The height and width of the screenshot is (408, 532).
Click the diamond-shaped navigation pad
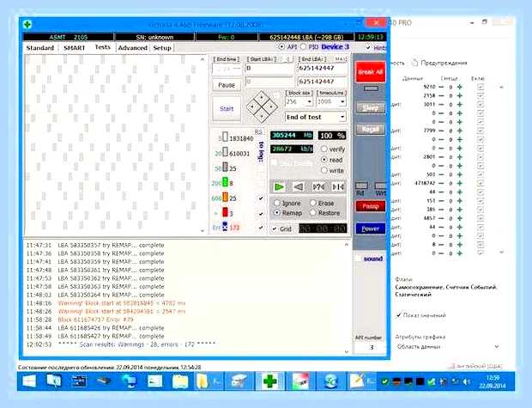click(262, 107)
